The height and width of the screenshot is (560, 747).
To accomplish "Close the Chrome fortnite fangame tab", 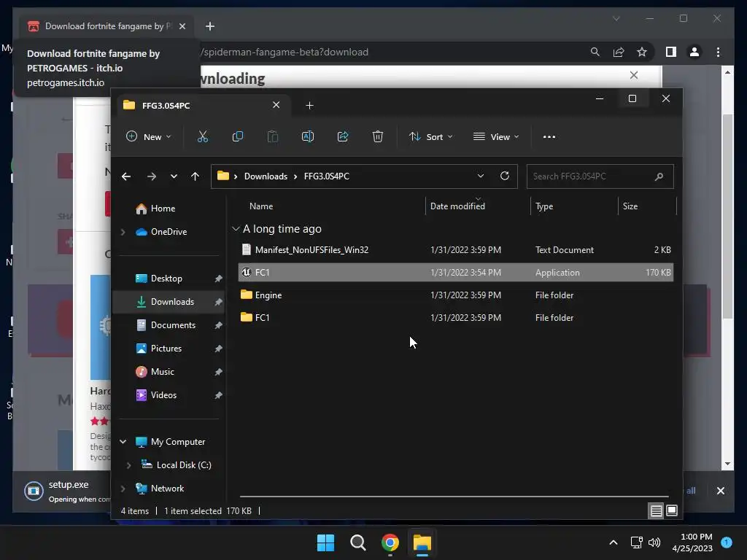I will [x=182, y=26].
